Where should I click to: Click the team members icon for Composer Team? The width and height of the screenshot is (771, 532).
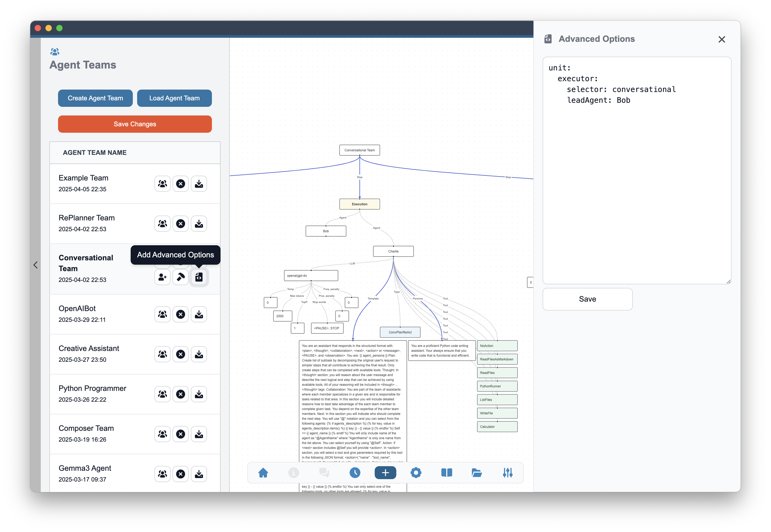[x=163, y=434]
